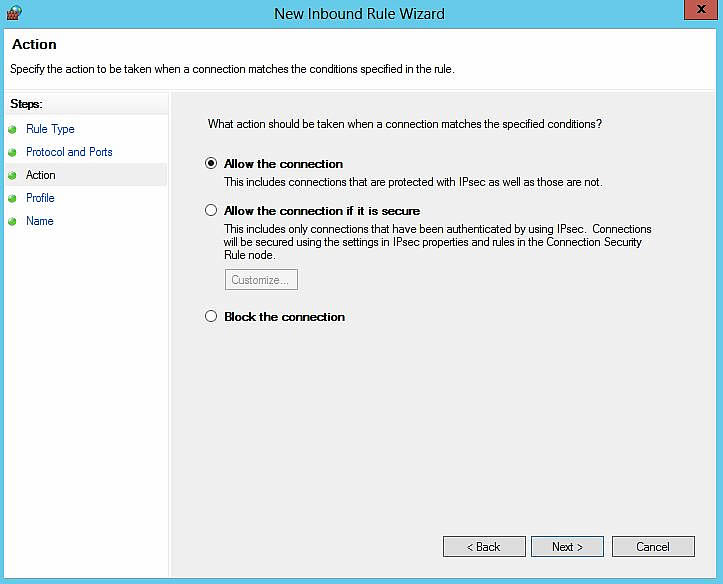The image size is (723, 584).
Task: Click the New Inbound Rule Wizard title text
Action: [359, 14]
